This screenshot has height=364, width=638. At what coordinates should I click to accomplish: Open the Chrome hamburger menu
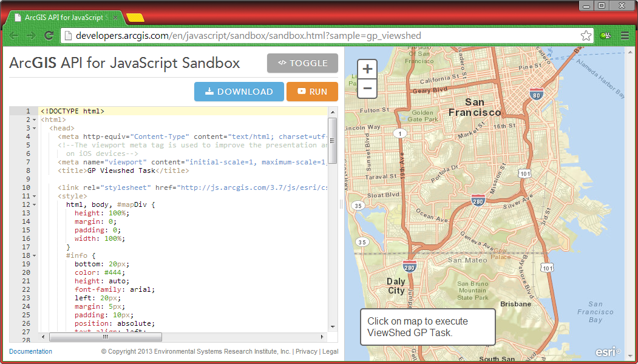[x=625, y=36]
